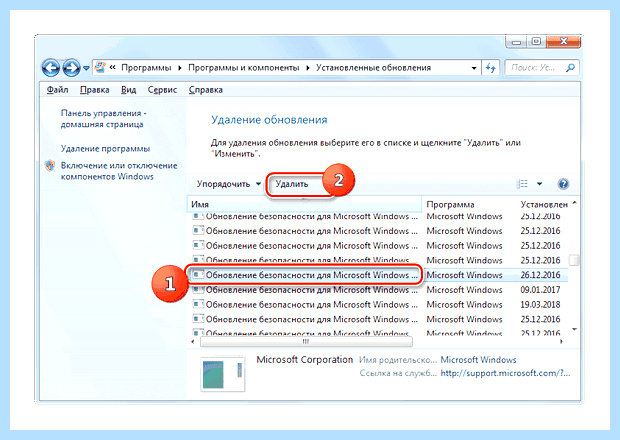Image resolution: width=620 pixels, height=440 pixels.
Task: Open the Удаление программы link
Action: 105,149
